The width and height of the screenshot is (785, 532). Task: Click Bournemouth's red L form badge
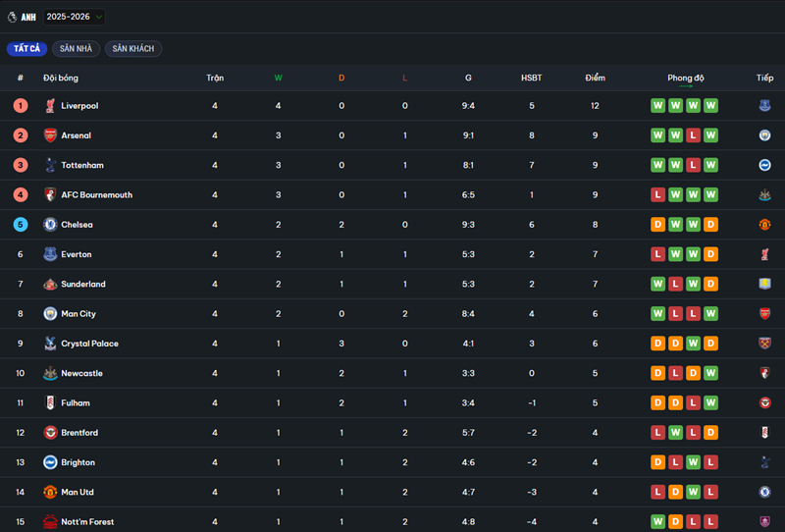click(658, 195)
